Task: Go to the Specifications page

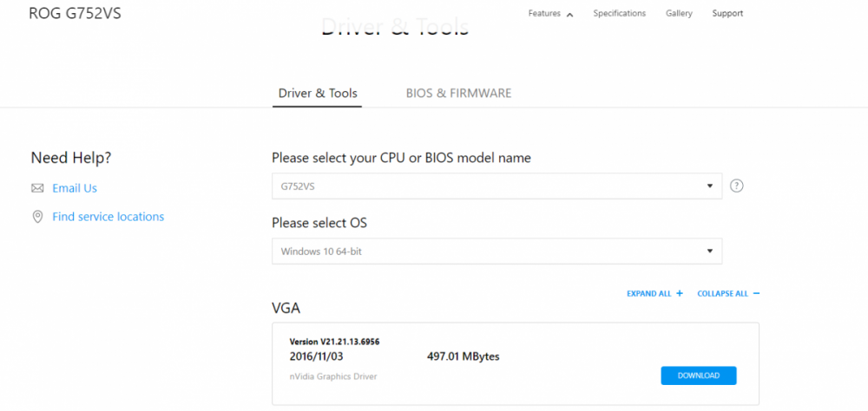Action: [620, 13]
